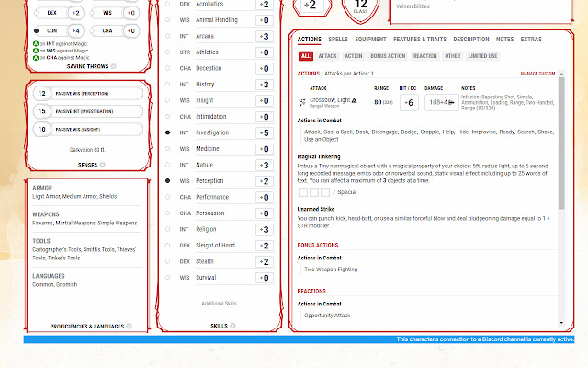Screen dimensions: 588x368
Task: Roll CON +4 saving throw
Action: (75, 30)
